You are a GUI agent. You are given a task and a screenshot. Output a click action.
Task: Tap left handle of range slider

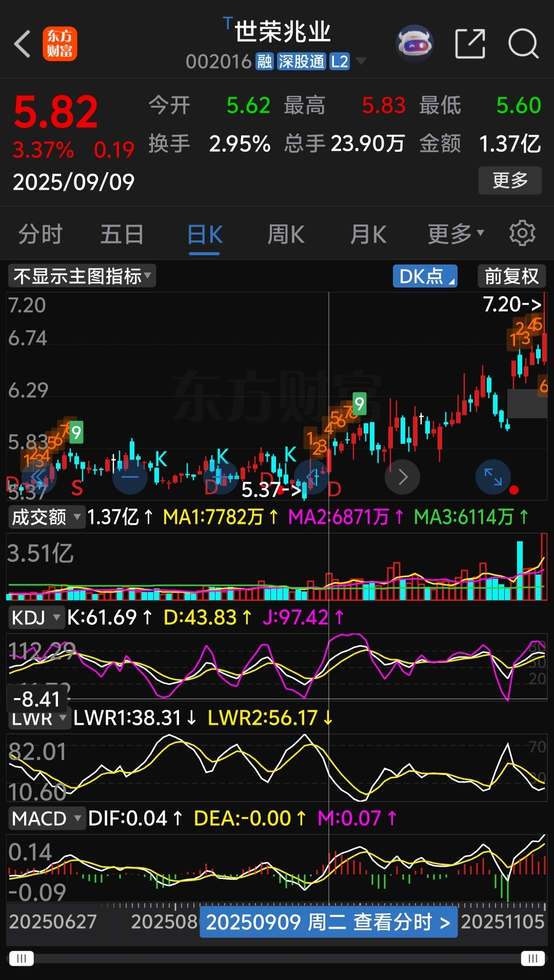click(22, 958)
